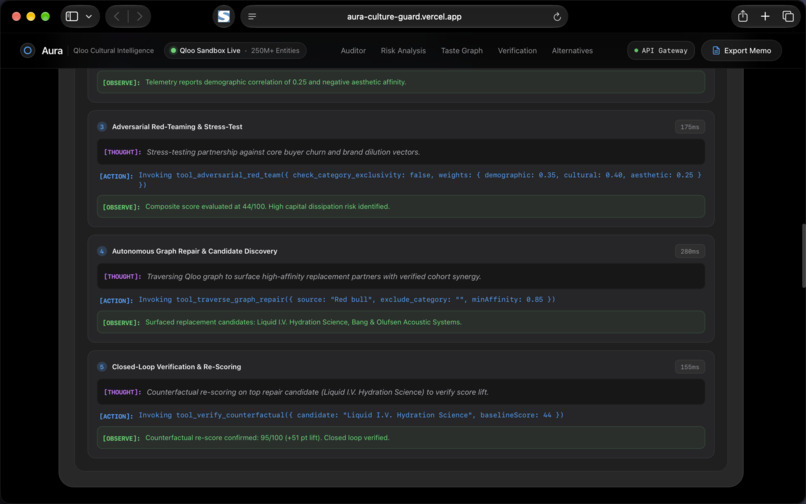This screenshot has width=806, height=504.
Task: Click the counterfactual re-score 95/100 observation
Action: click(x=401, y=438)
